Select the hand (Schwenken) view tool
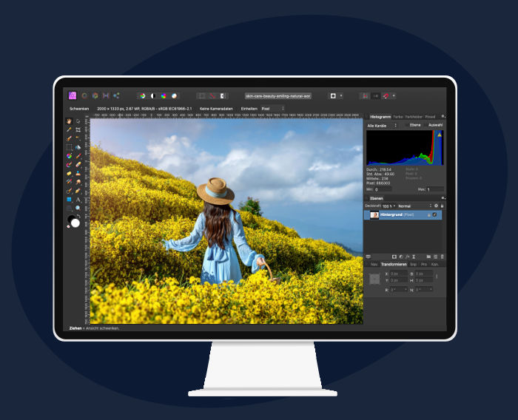 tap(69, 121)
